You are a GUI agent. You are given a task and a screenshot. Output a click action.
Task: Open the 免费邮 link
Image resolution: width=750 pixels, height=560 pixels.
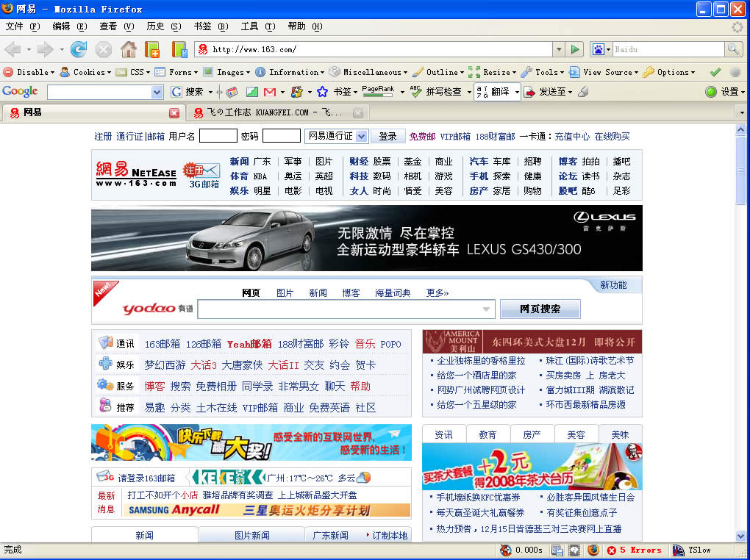tap(422, 137)
